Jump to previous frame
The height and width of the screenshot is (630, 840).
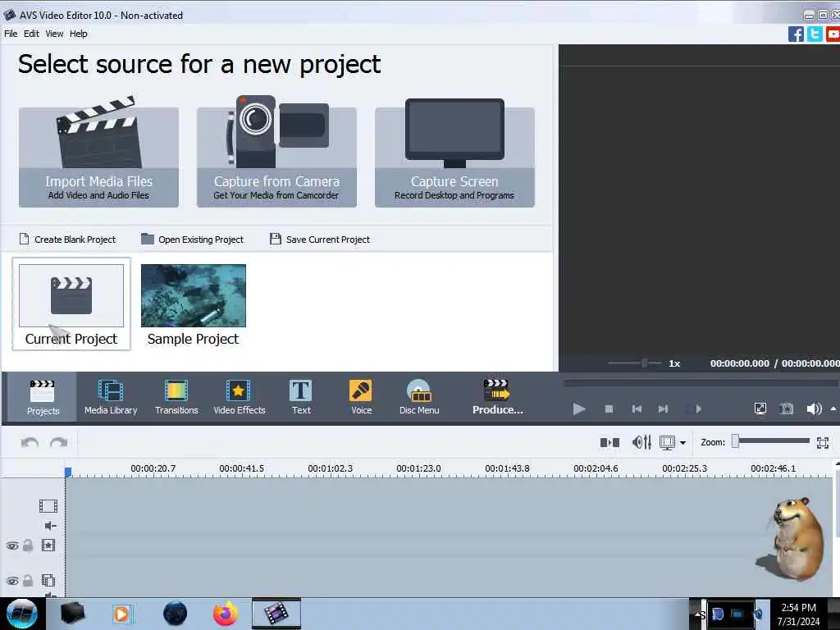tap(637, 409)
